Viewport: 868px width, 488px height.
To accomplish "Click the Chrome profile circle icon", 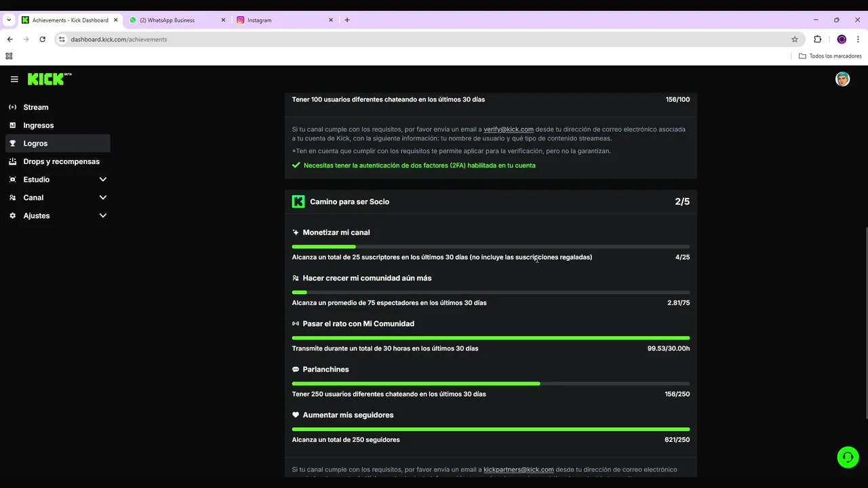I will click(842, 39).
